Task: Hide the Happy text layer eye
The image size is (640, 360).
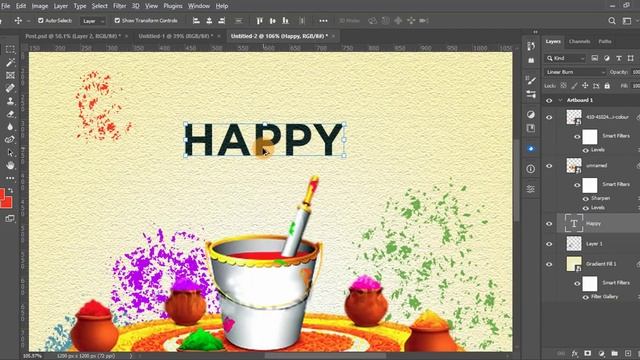Action: point(549,224)
